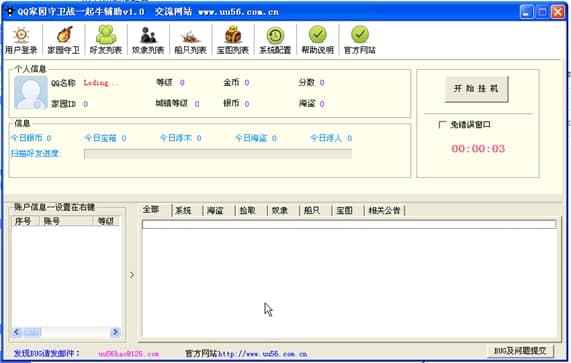Click the 00:00:03 timer display
The width and height of the screenshot is (571, 363).
tap(478, 149)
